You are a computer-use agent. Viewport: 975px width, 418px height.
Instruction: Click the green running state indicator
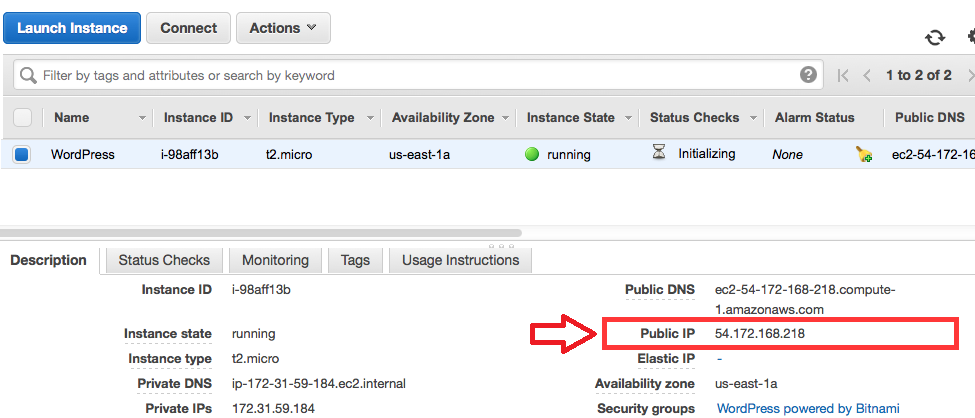(x=532, y=154)
